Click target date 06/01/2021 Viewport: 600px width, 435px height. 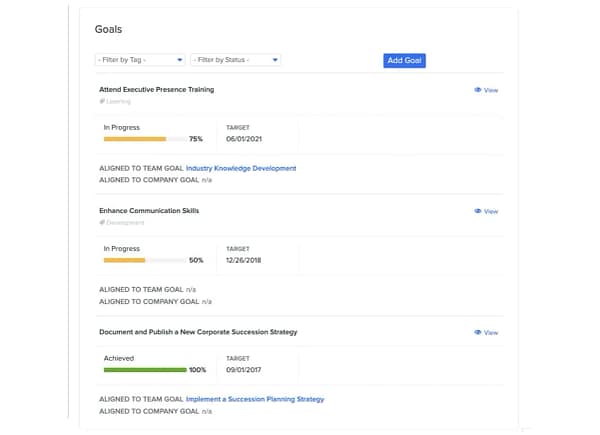(x=245, y=139)
